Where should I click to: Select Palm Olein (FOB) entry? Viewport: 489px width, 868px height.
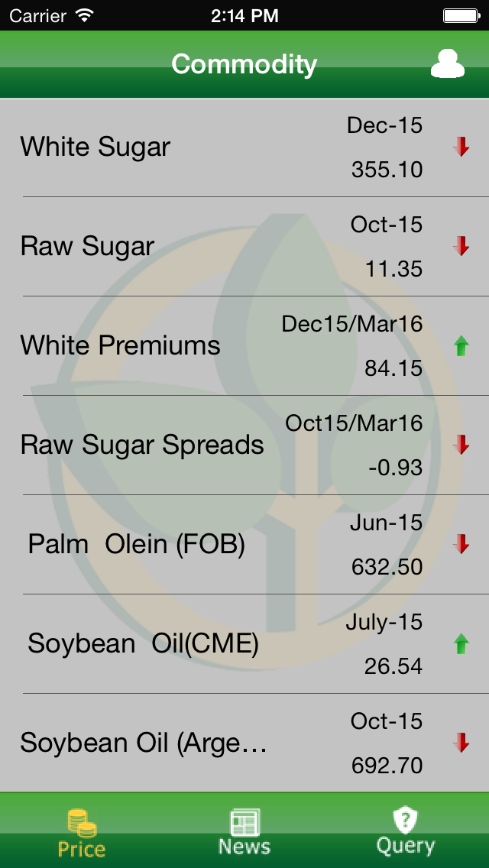[x=137, y=544]
